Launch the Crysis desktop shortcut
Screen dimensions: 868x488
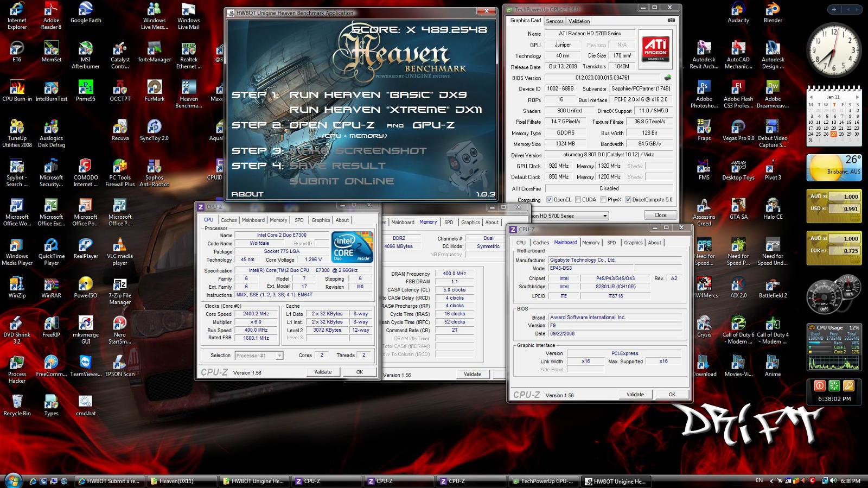(x=704, y=327)
